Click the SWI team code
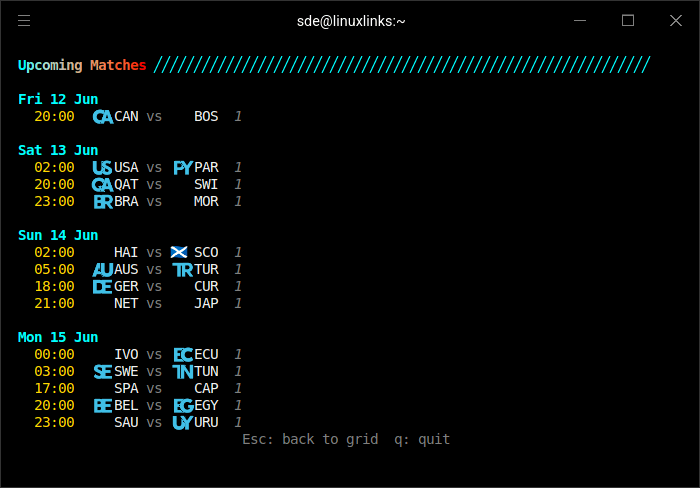The width and height of the screenshot is (700, 488). point(206,184)
